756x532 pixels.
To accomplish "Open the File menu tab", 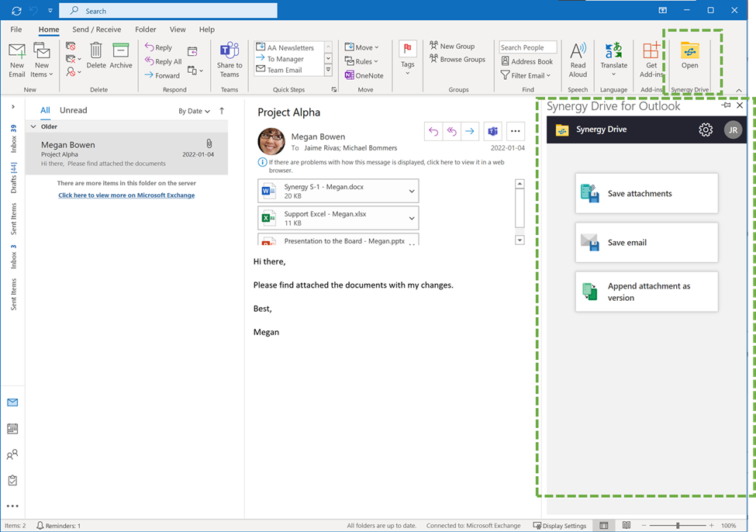I will click(x=16, y=29).
